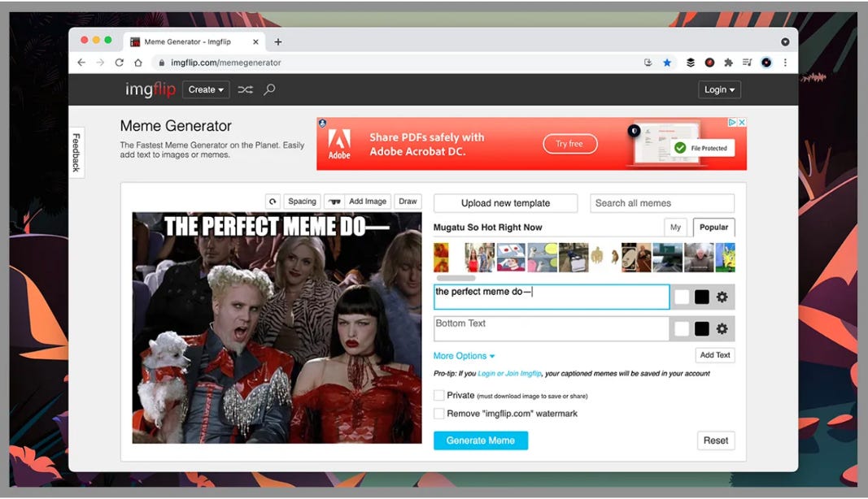Image resolution: width=868 pixels, height=499 pixels.
Task: Click the meme preview image
Action: point(277,328)
